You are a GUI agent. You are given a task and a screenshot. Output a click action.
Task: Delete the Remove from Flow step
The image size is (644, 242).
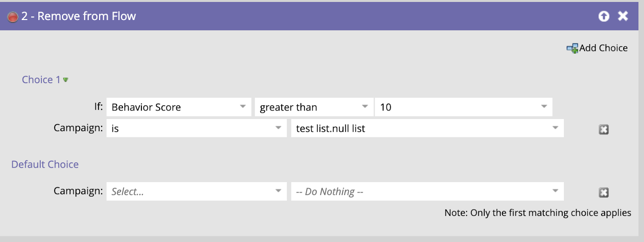pyautogui.click(x=623, y=16)
